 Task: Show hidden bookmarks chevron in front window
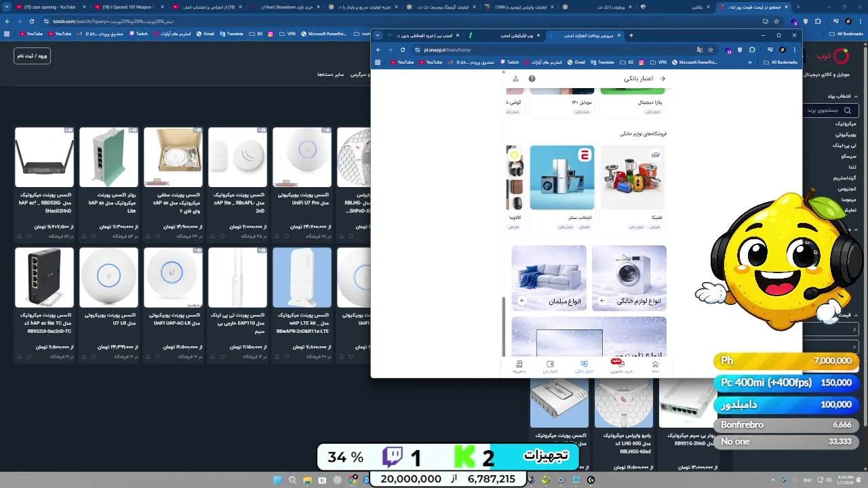point(749,62)
